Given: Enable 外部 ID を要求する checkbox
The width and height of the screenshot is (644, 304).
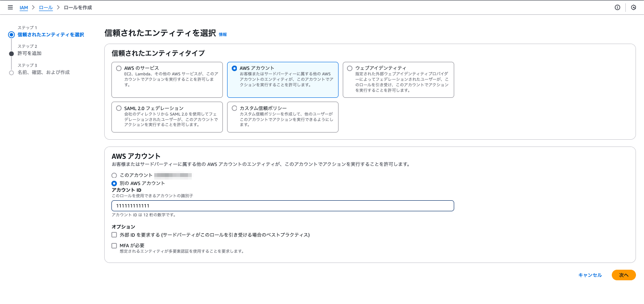Looking at the screenshot, I should point(114,235).
